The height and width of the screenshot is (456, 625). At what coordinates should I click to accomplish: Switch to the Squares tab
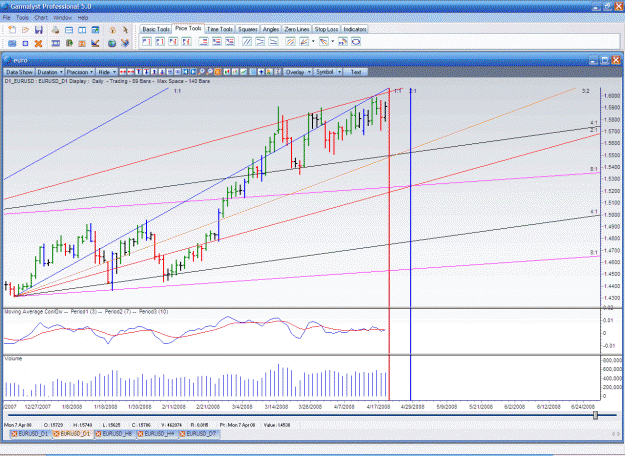(x=247, y=29)
